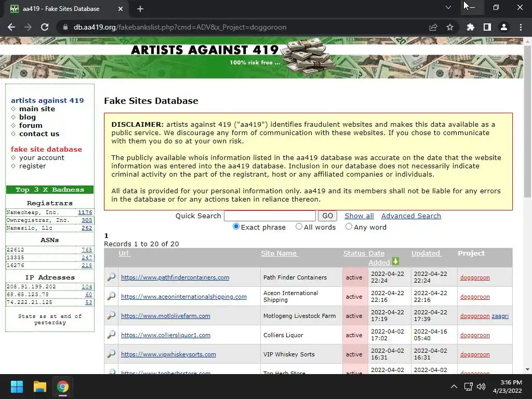Click the page vertical scrollbar thumb

(527, 121)
